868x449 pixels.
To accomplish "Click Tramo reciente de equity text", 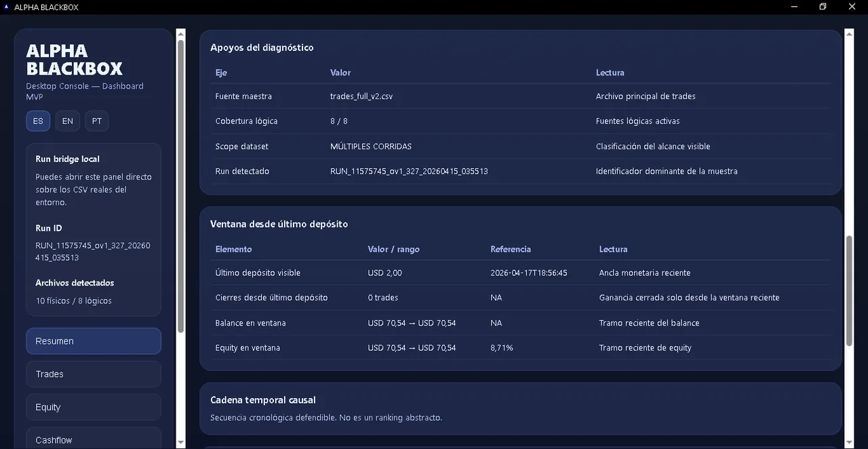I will (x=645, y=348).
